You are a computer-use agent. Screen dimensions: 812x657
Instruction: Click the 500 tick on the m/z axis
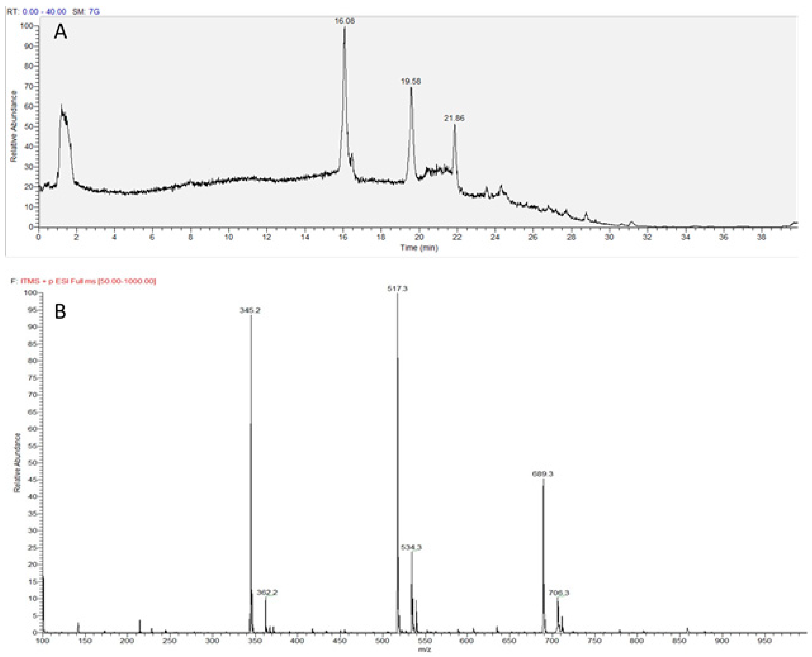(382, 641)
